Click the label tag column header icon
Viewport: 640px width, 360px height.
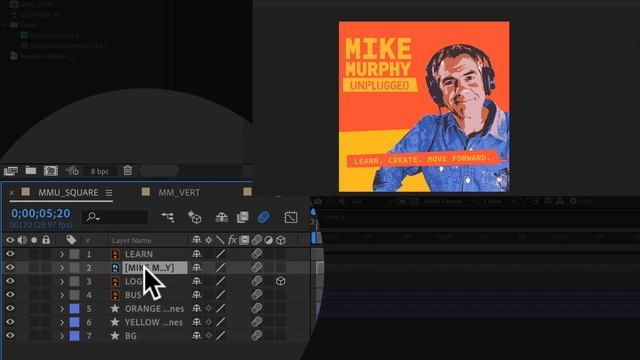[71, 240]
